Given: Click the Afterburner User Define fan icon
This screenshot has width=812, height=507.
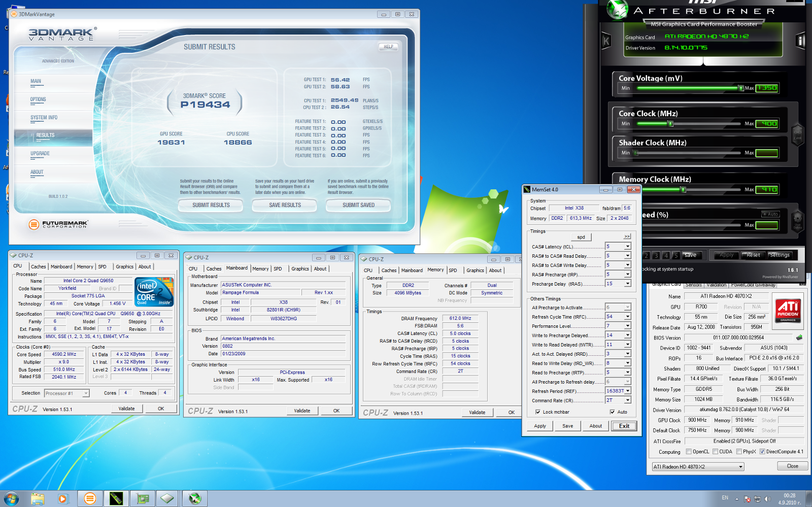Looking at the screenshot, I should tap(797, 222).
